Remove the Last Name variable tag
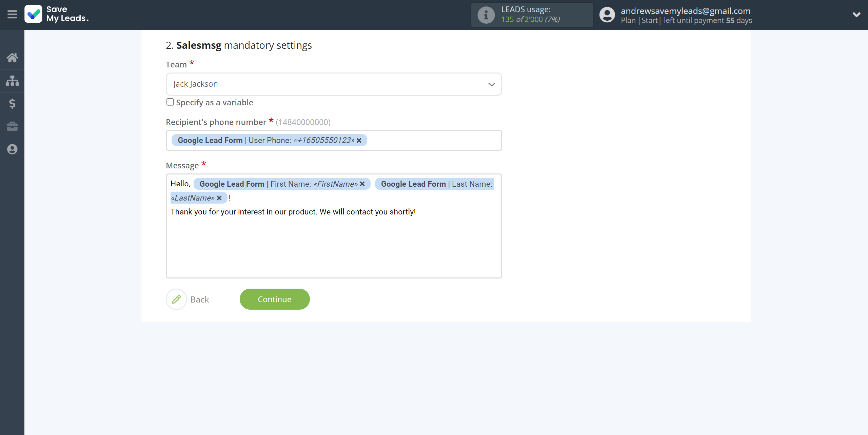 219,198
